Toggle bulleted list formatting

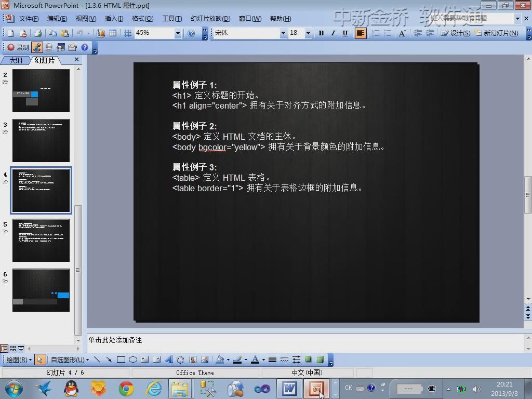(387, 33)
